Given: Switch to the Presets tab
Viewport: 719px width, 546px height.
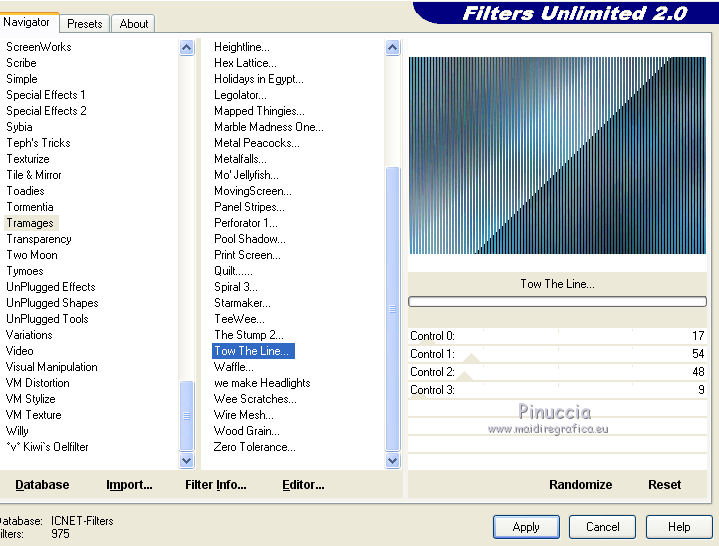Looking at the screenshot, I should [x=84, y=24].
